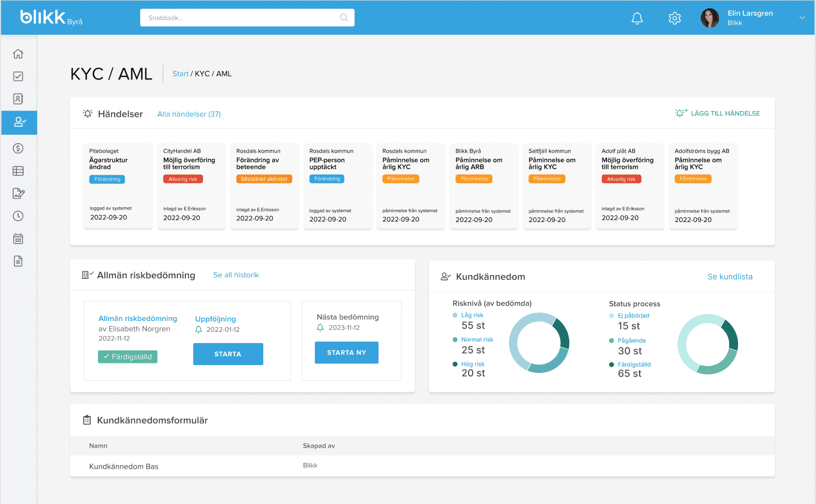Open the checkbox tasks icon in sidebar
Viewport: 816px width, 504px height.
[x=18, y=76]
